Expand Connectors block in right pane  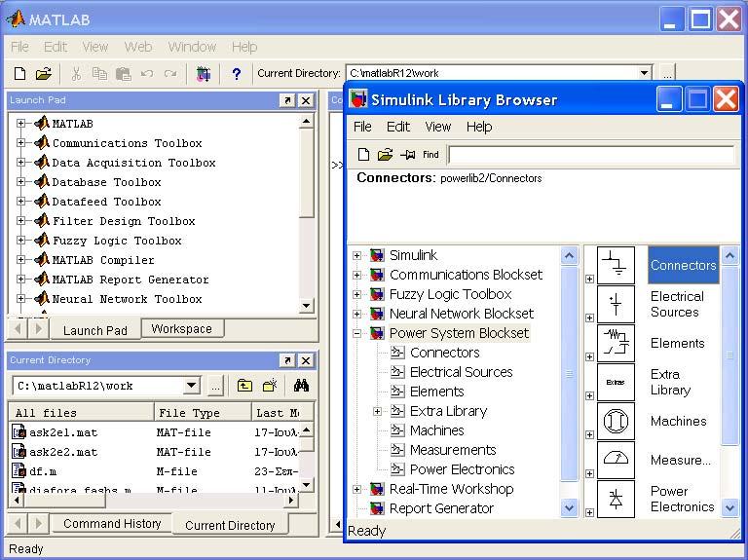pos(589,280)
